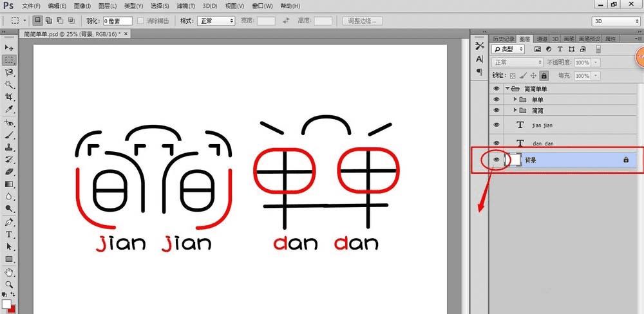Open the blend mode 正常 dropdown
The width and height of the screenshot is (644, 314).
point(518,62)
